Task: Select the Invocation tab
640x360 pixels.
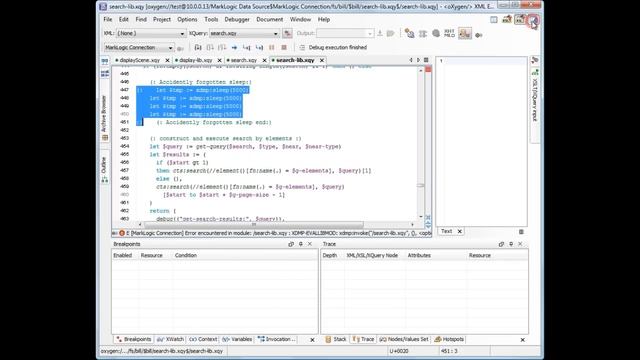Action: (x=277, y=339)
